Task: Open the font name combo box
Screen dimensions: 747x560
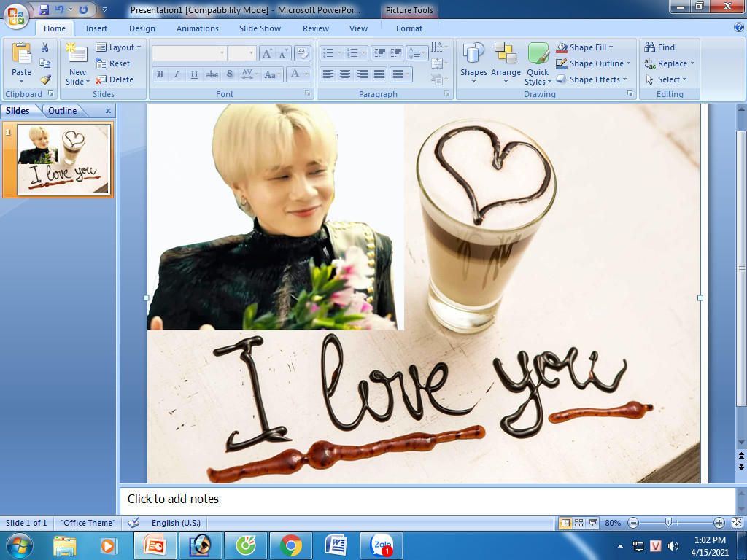Action: click(189, 52)
